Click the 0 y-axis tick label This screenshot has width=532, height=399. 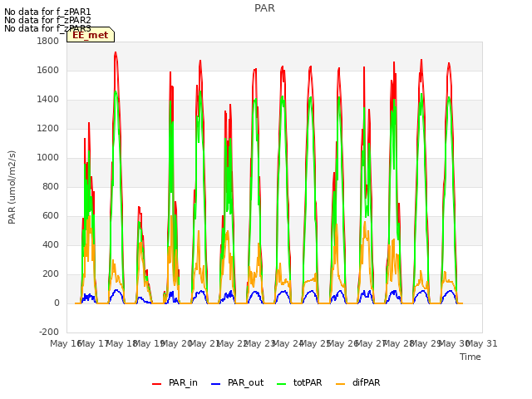[x=57, y=303]
